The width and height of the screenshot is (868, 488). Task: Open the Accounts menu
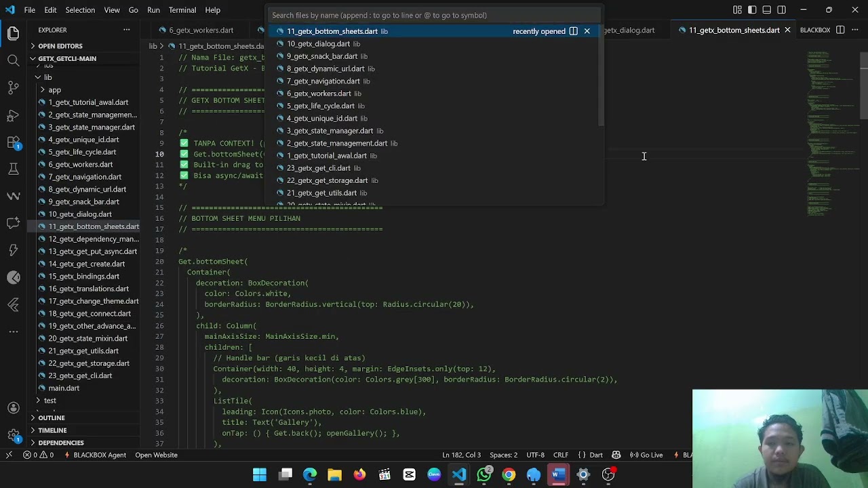point(13,408)
